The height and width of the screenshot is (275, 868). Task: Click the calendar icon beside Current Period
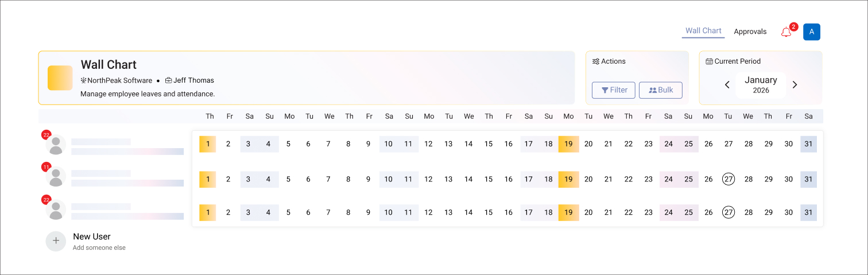709,61
